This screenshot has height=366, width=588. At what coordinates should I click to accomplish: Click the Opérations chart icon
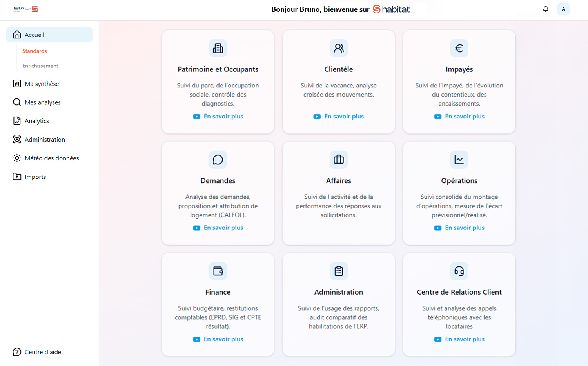coord(459,160)
